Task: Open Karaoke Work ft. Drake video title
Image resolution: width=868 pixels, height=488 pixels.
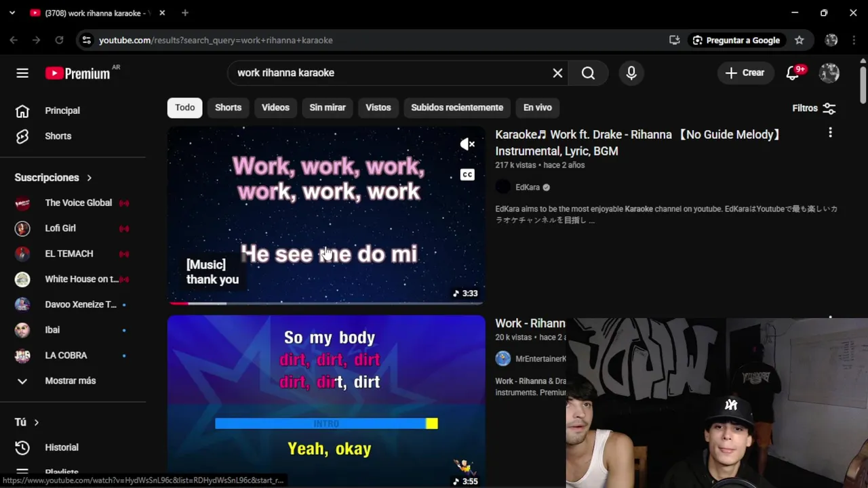Action: (637, 142)
